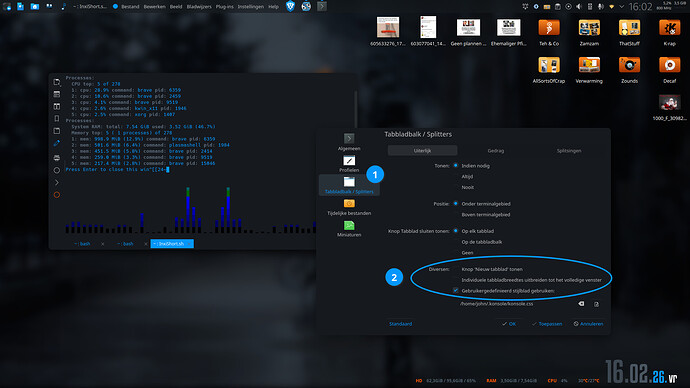The image size is (690, 388).
Task: Open the Bladwijzers menu
Action: click(x=199, y=7)
